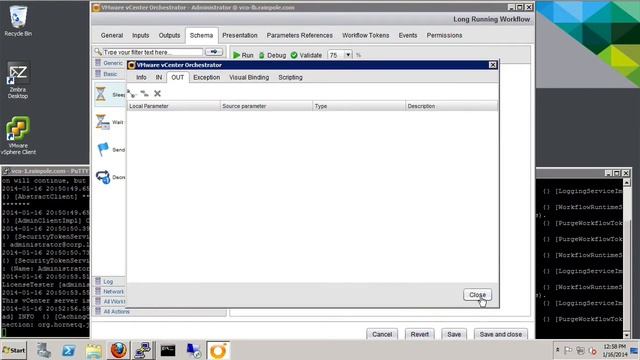This screenshot has width=640, height=360.
Task: Open the Zimbra Desktop shortcut
Action: [x=18, y=80]
